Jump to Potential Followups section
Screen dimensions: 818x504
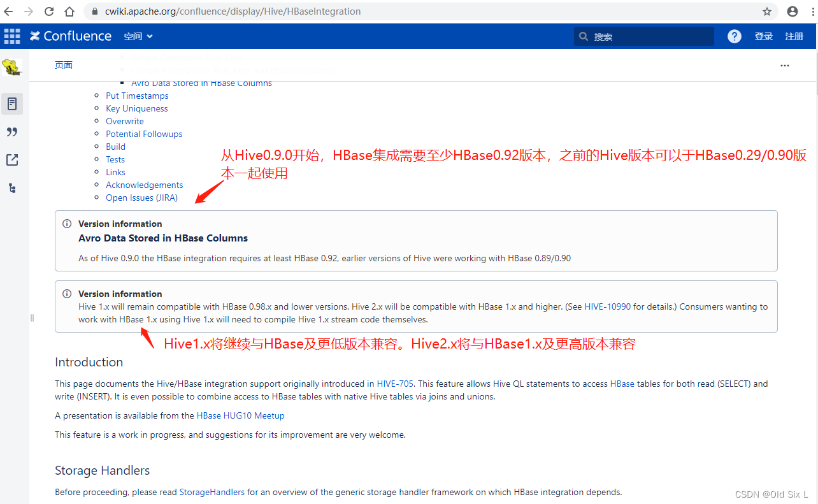[144, 134]
